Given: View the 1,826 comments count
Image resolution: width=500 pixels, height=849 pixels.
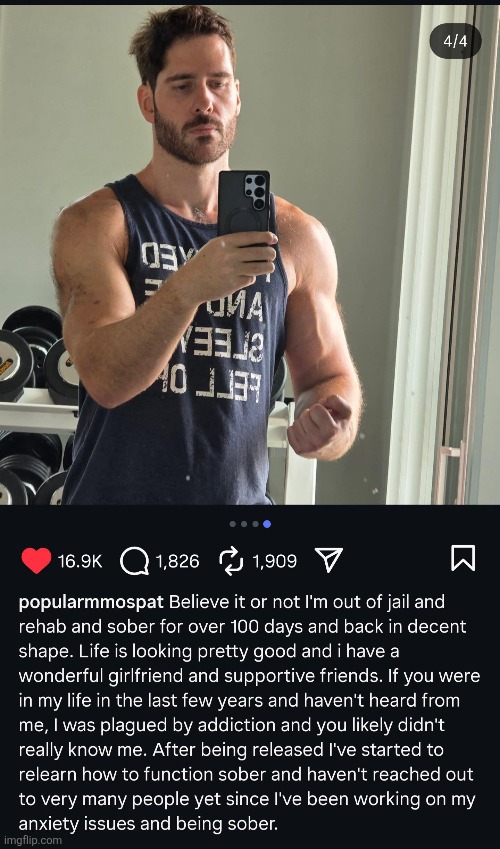Looking at the screenshot, I should (x=178, y=561).
